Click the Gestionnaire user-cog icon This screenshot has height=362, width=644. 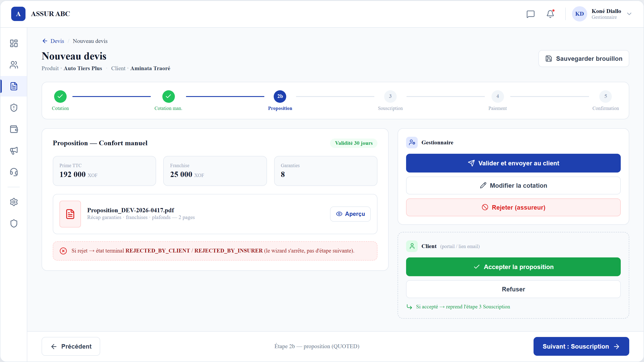412,142
